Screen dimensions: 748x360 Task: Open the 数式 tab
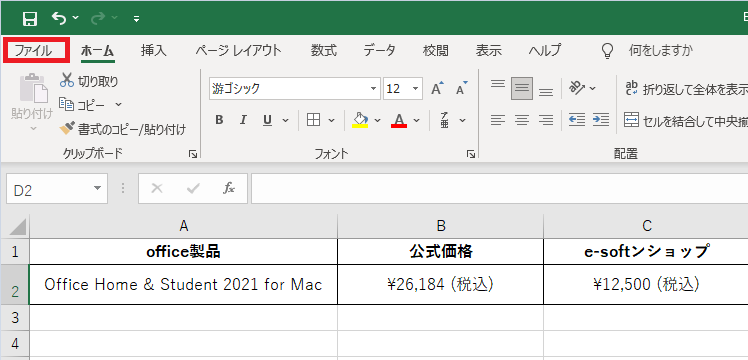click(323, 50)
